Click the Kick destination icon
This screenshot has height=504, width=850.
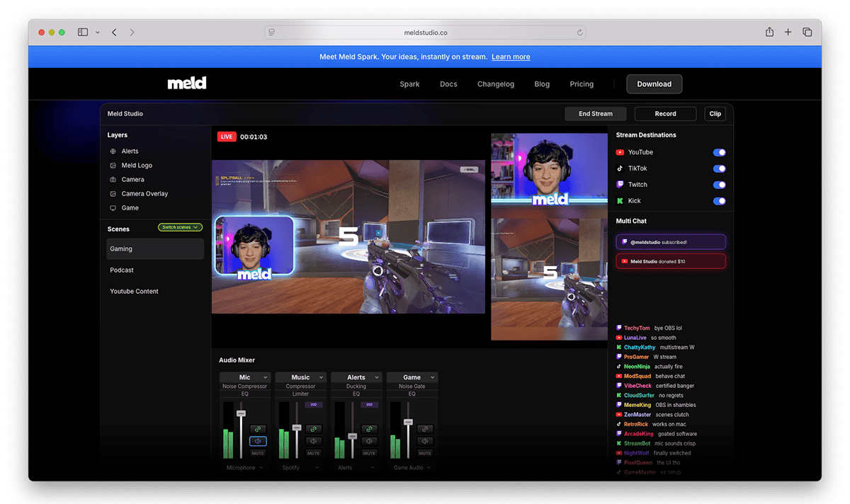pos(620,201)
